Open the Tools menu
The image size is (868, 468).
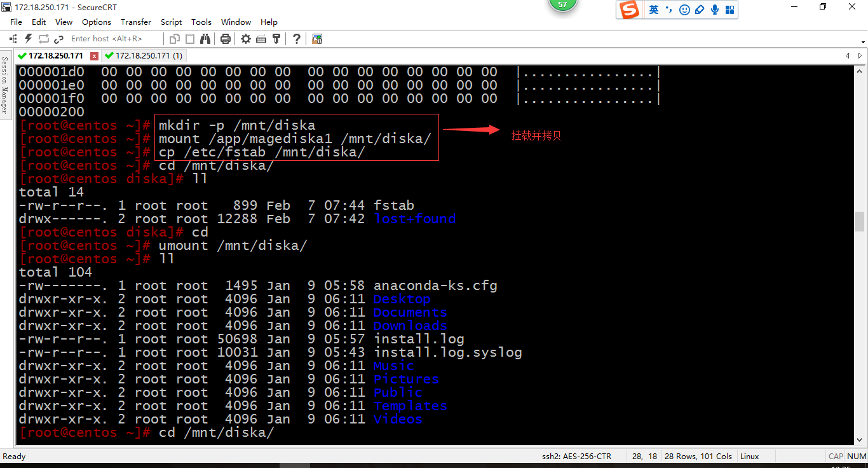pyautogui.click(x=201, y=22)
